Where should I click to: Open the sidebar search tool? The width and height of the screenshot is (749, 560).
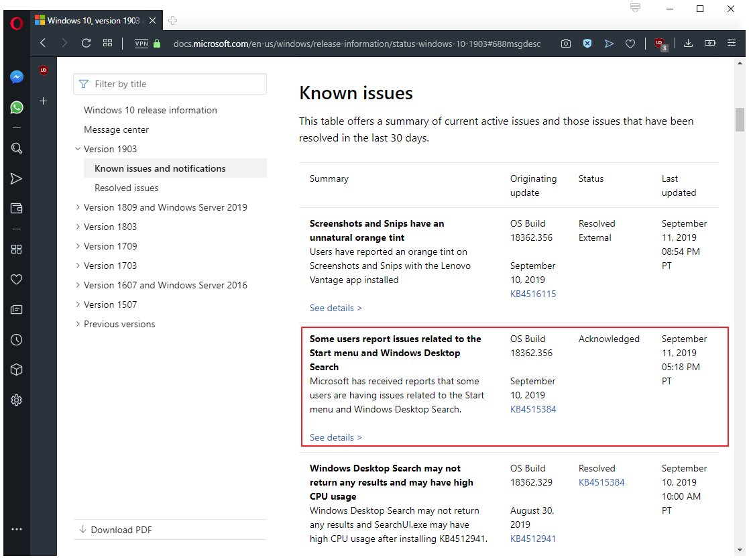[x=16, y=148]
